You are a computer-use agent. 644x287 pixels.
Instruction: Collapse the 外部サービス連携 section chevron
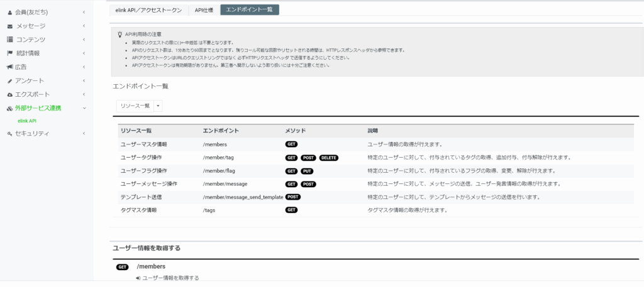tap(84, 108)
